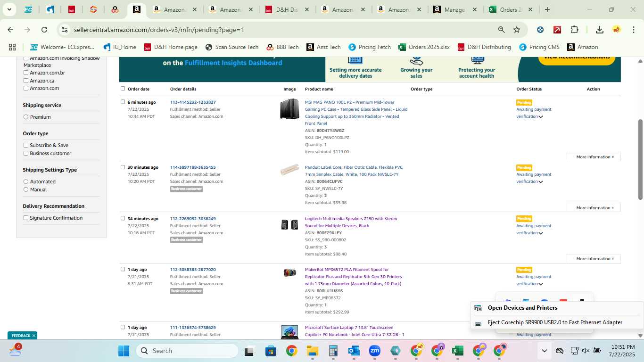Choose Open Devices and Printers menu item
644x362 pixels.
[557, 308]
